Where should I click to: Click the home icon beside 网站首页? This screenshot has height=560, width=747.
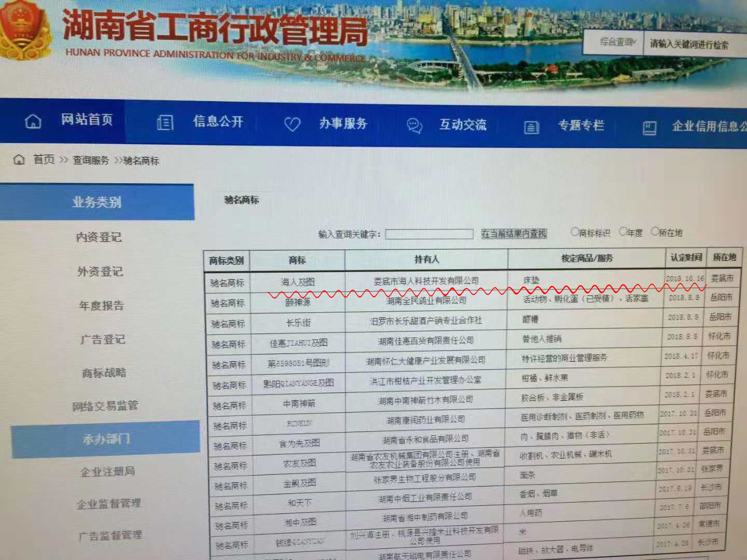pos(33,121)
